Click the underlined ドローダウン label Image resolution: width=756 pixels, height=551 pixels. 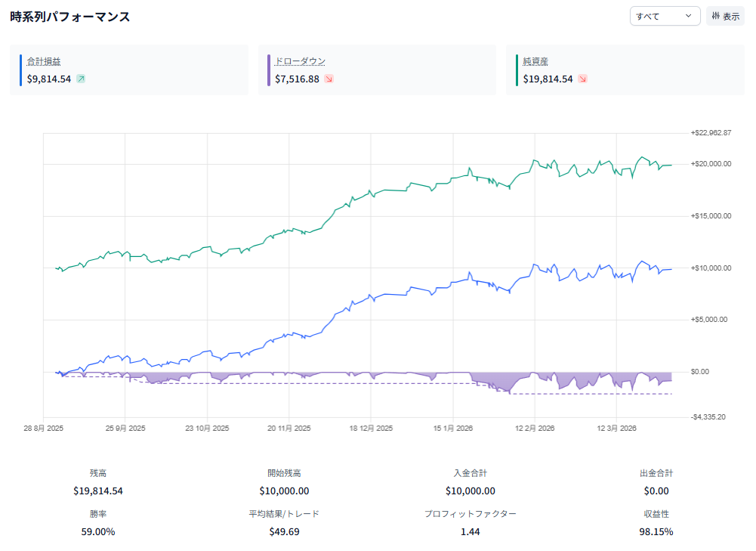pyautogui.click(x=300, y=61)
